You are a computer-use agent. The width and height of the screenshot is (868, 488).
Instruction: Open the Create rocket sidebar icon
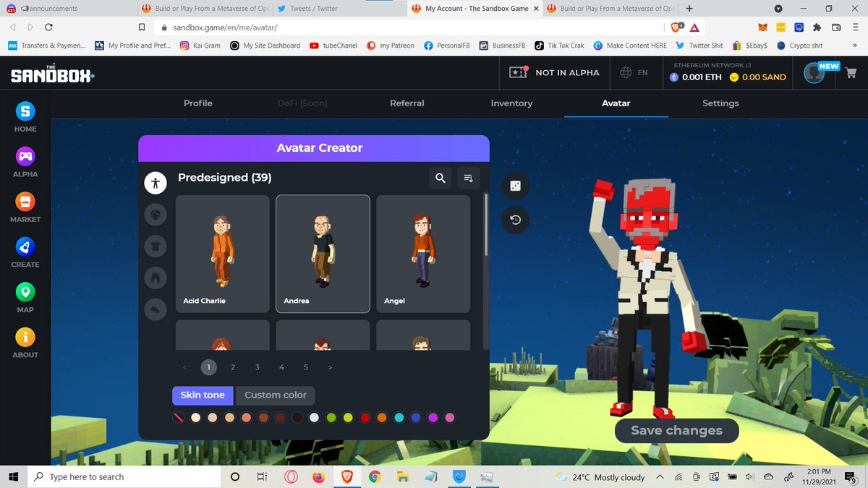point(25,247)
